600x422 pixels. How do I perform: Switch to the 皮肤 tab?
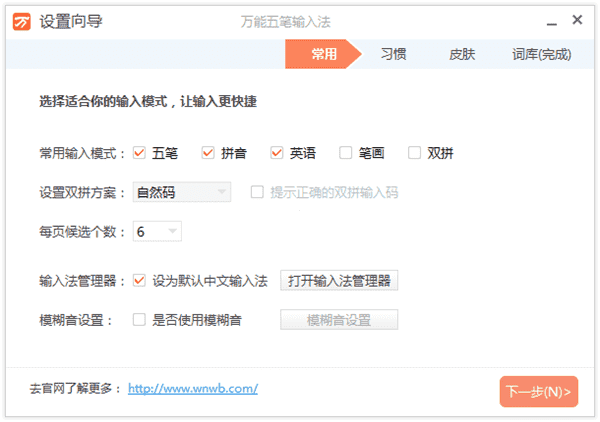462,54
